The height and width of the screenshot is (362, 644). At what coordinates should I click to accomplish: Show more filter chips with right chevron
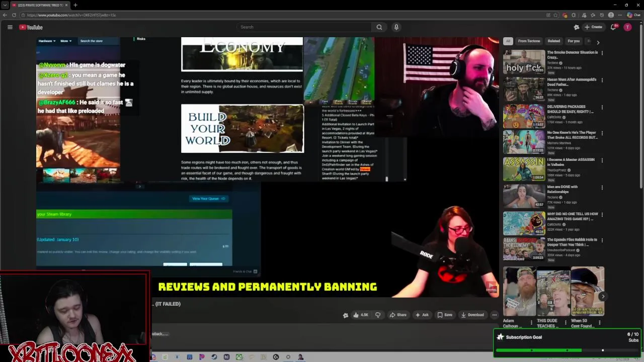(598, 42)
